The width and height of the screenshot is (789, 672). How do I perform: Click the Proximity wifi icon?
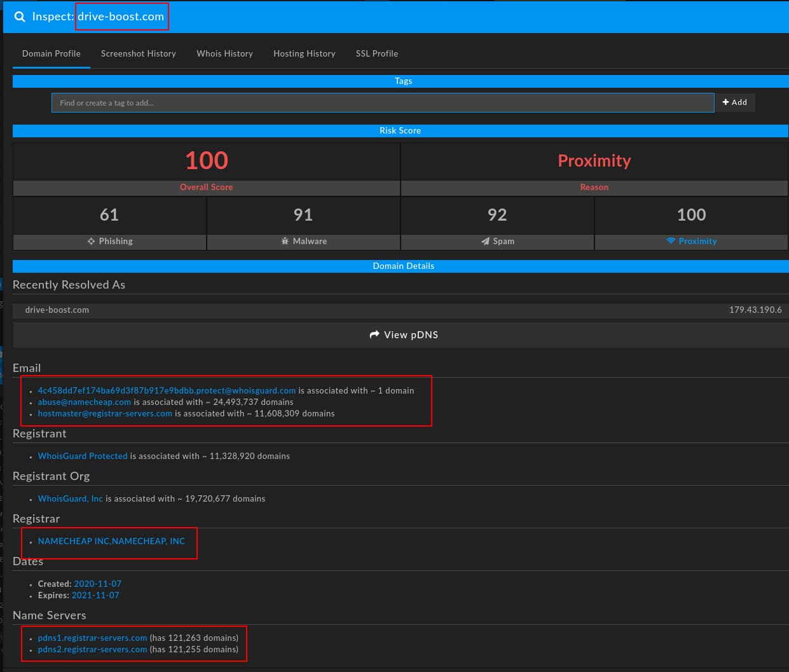(x=669, y=241)
